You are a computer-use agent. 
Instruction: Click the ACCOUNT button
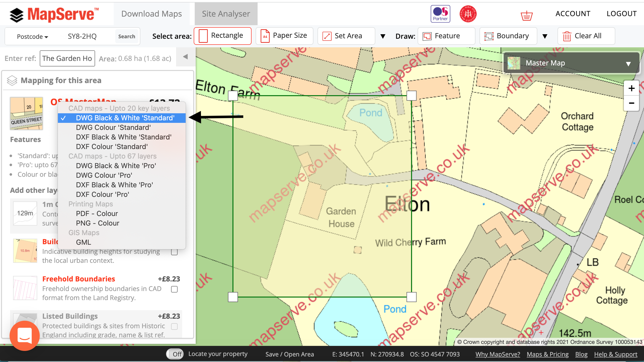[x=573, y=14]
